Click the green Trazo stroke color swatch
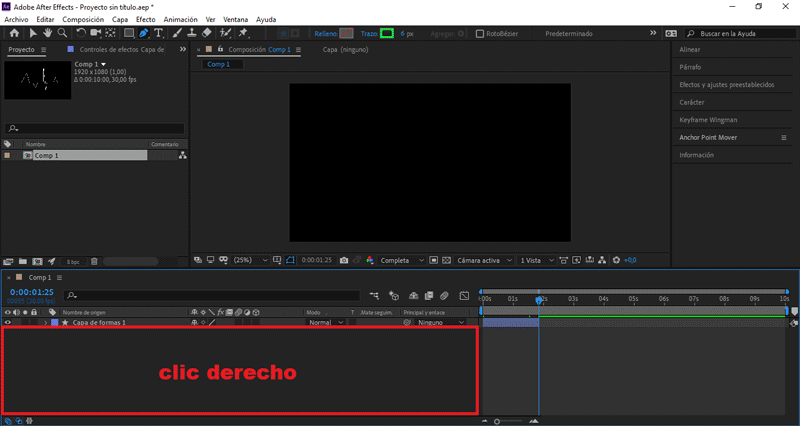Viewport: 800px width, 426px height. click(x=387, y=34)
